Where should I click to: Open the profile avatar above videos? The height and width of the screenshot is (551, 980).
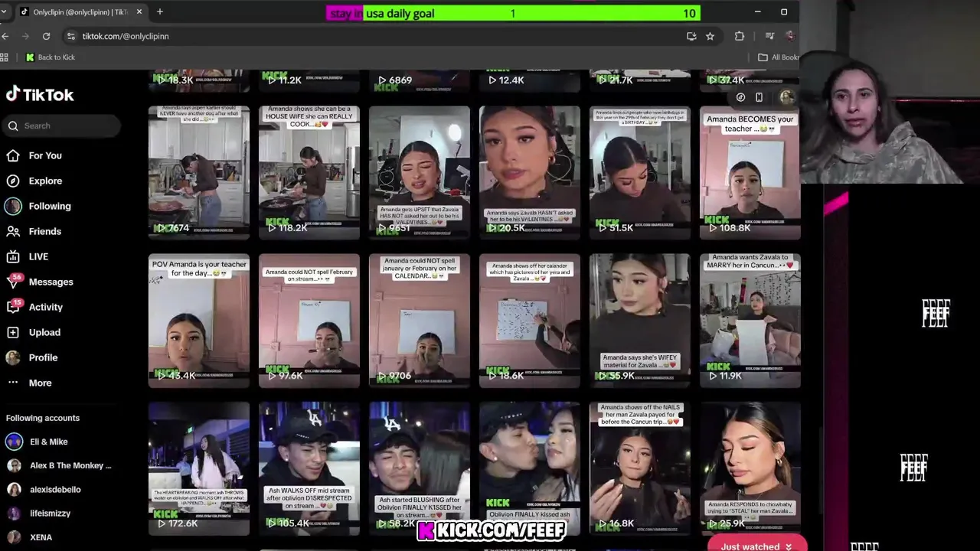click(x=786, y=97)
